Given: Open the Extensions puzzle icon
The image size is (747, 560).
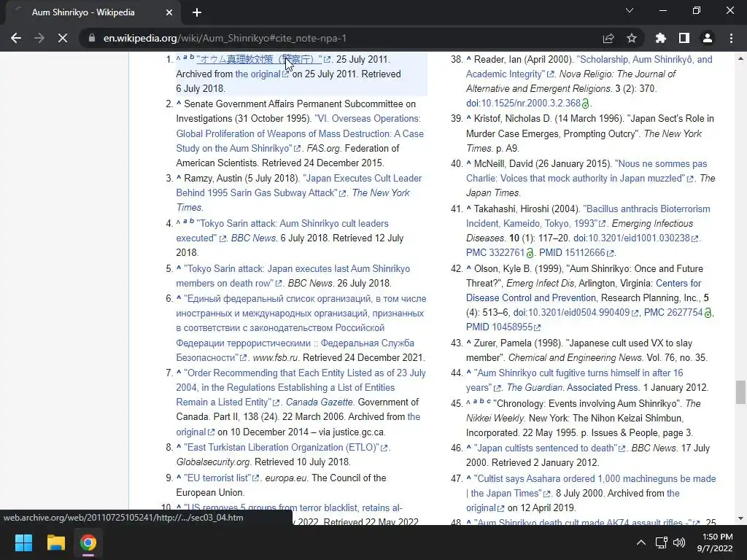Looking at the screenshot, I should [660, 38].
